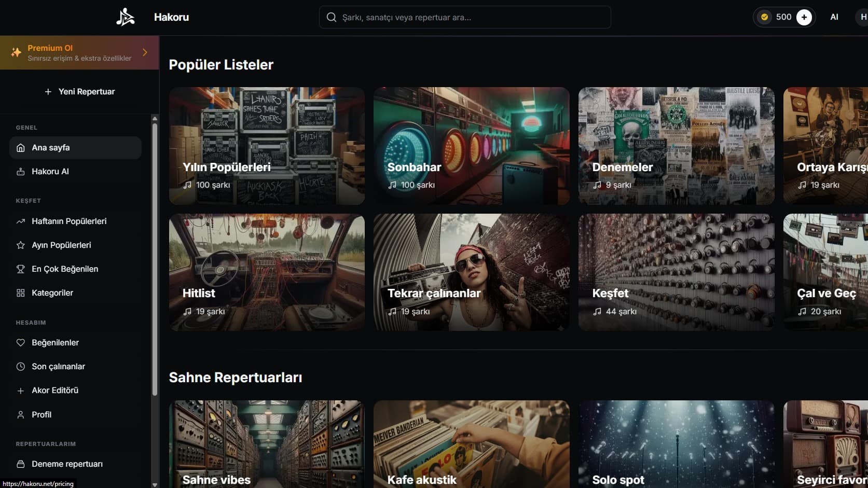Click the trending icon for Haftanın Popülerleri

pyautogui.click(x=21, y=221)
